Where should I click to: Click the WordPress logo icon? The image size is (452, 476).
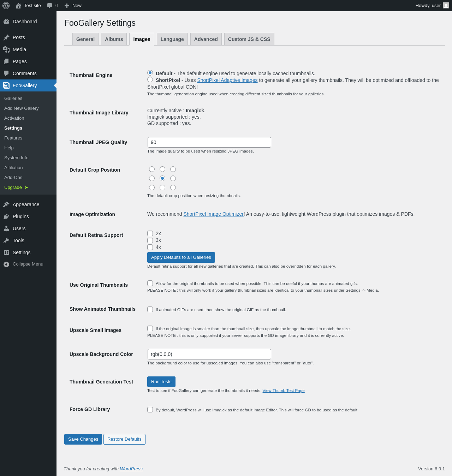tap(6, 6)
